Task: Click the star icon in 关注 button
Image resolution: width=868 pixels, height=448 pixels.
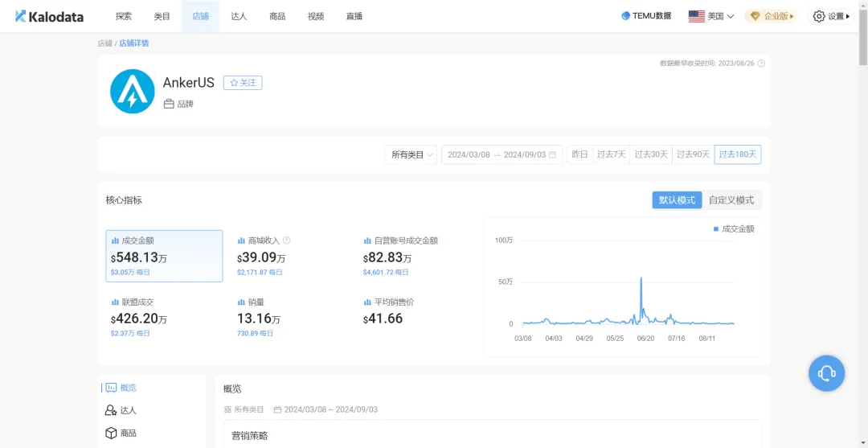Action: tap(234, 83)
